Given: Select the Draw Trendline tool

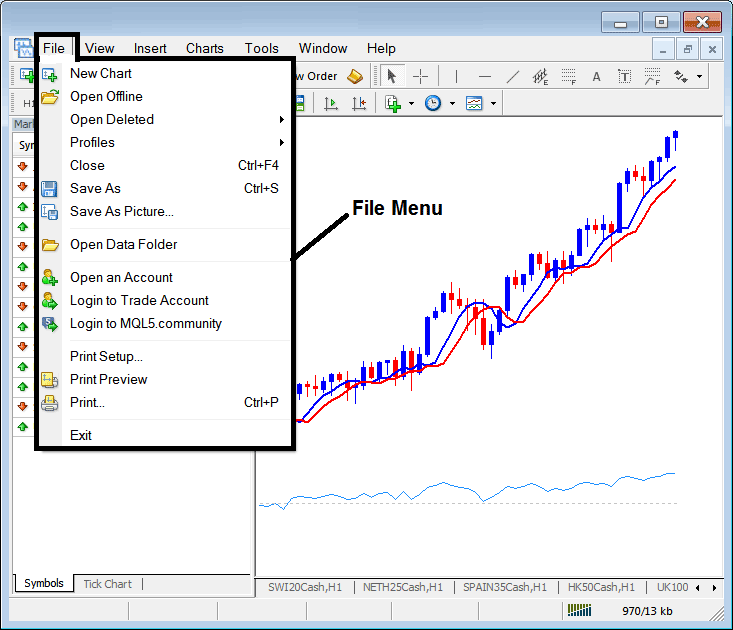Looking at the screenshot, I should point(513,76).
